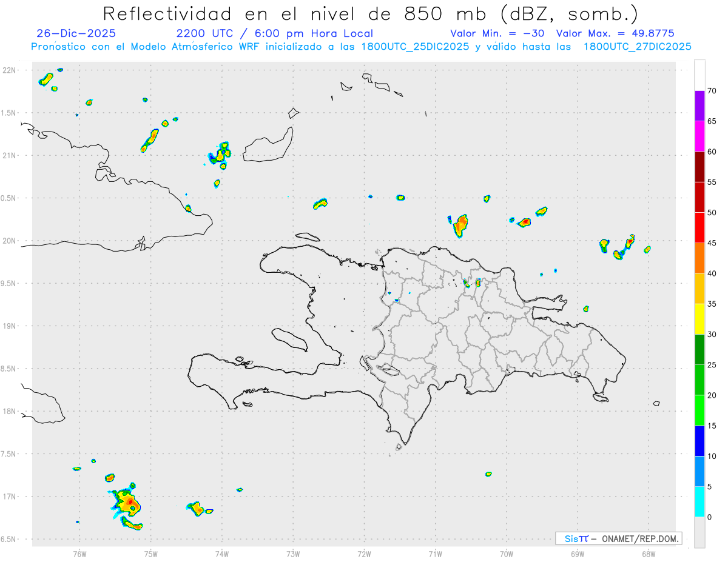Click the '75W' longitude label

pos(151,554)
